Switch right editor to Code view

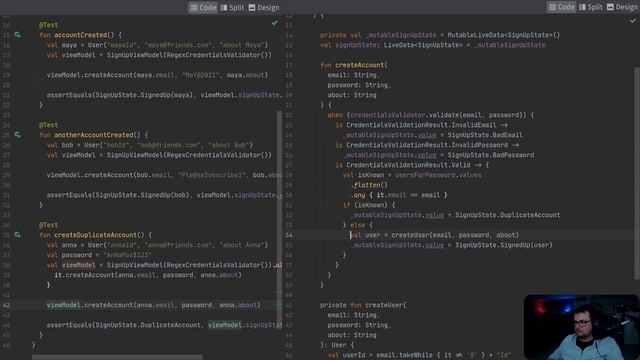pos(561,7)
